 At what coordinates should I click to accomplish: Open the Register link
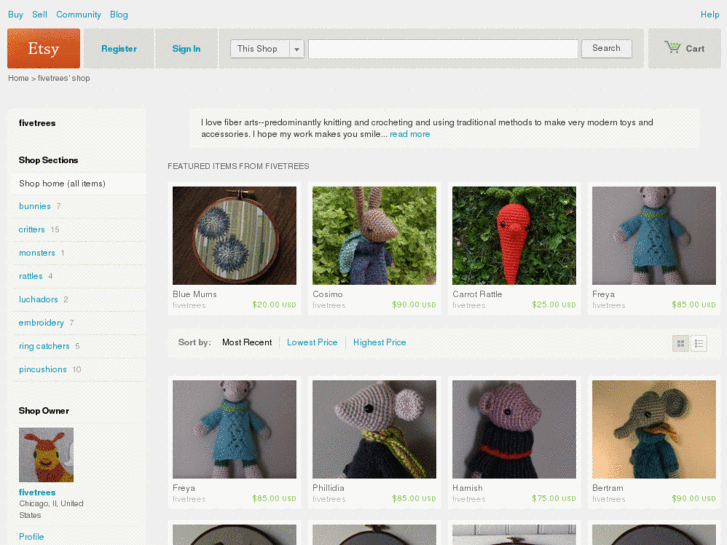click(x=119, y=49)
